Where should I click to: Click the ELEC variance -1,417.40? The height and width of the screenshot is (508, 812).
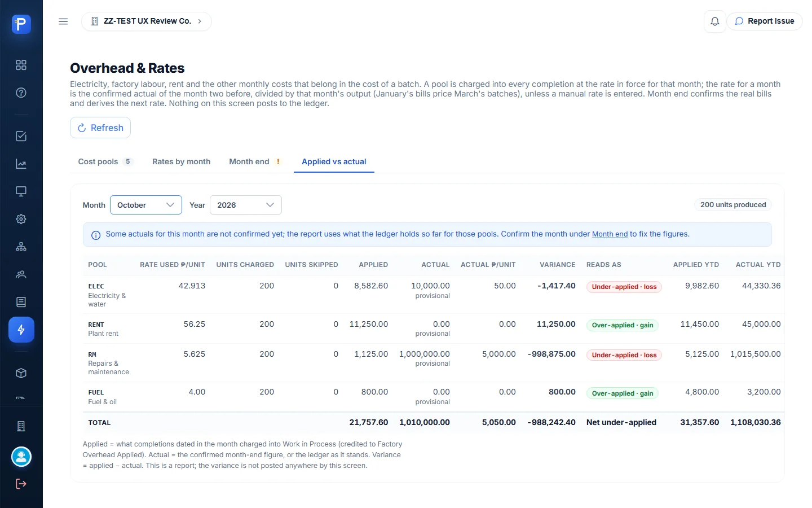[x=557, y=286]
